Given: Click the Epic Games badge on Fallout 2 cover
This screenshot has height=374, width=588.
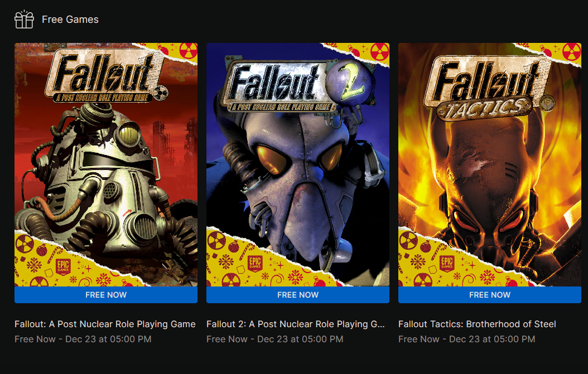Looking at the screenshot, I should click(255, 264).
